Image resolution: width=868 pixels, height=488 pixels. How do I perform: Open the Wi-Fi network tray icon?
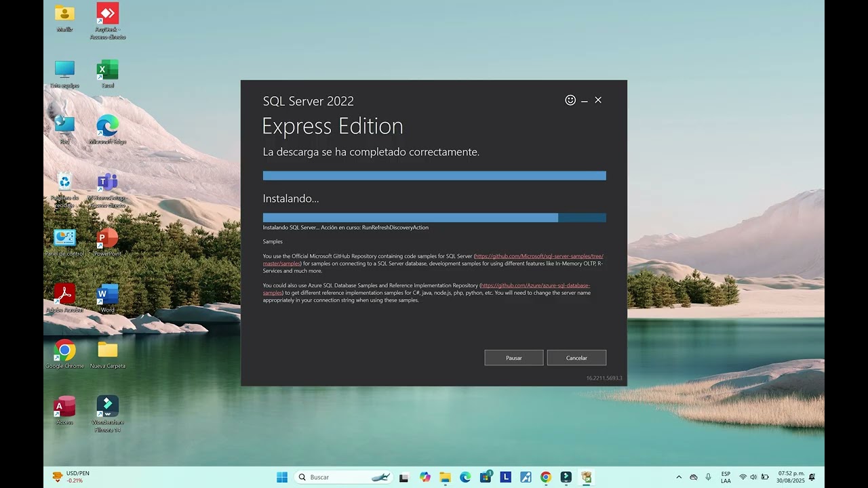(x=743, y=477)
